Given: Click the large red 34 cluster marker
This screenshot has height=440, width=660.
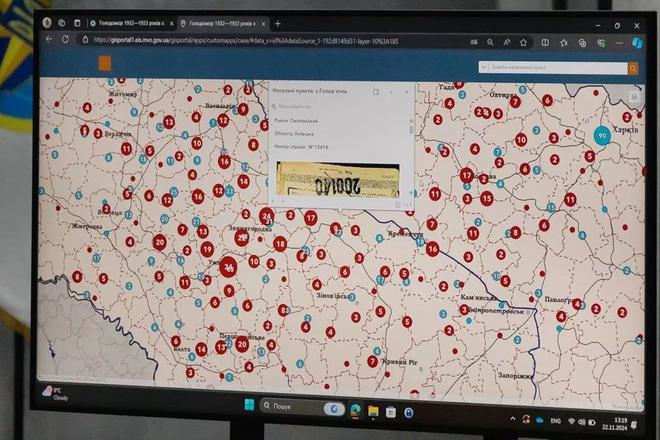Looking at the screenshot, I should (x=228, y=267).
